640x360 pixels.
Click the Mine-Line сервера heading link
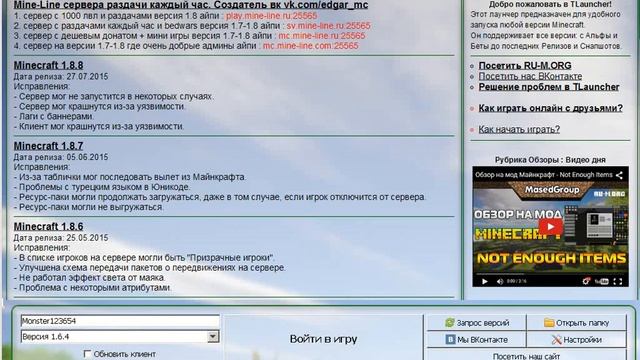[x=191, y=5]
